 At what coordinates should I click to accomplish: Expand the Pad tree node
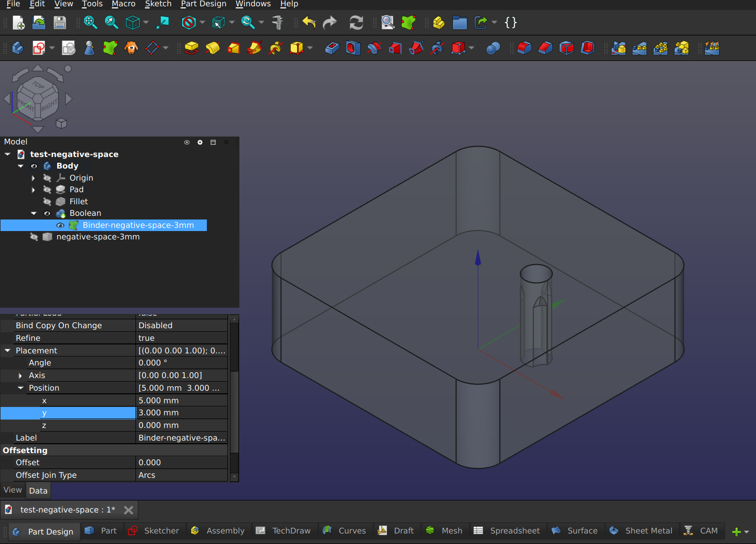34,190
